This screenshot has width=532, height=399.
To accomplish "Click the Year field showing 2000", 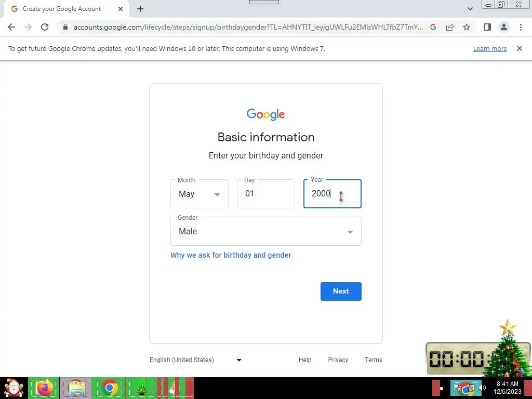I will coord(332,194).
